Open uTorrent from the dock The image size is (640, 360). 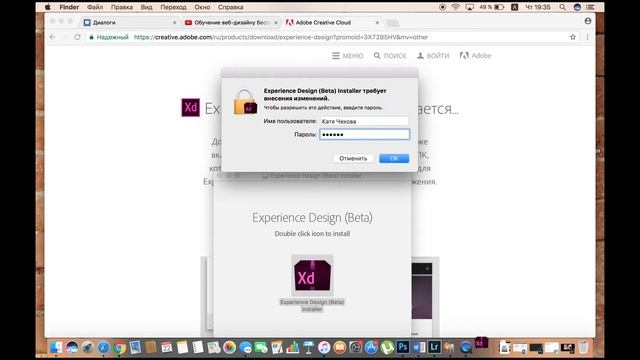(x=387, y=347)
